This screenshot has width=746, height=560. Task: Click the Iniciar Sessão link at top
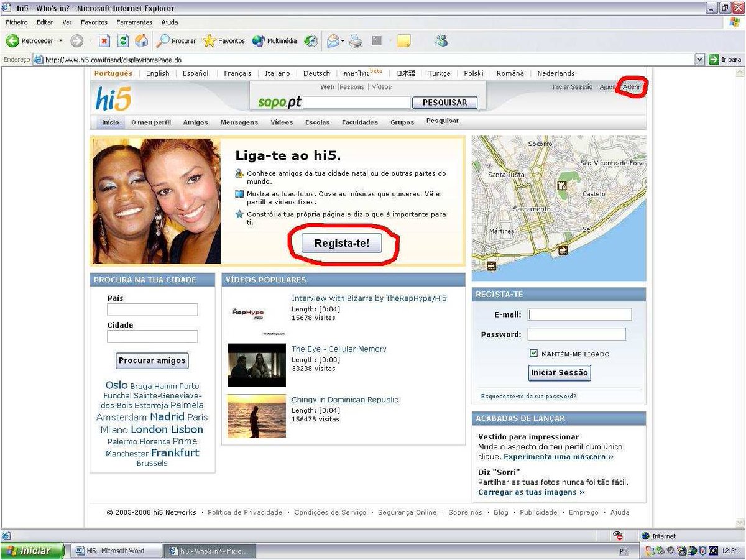coord(573,87)
